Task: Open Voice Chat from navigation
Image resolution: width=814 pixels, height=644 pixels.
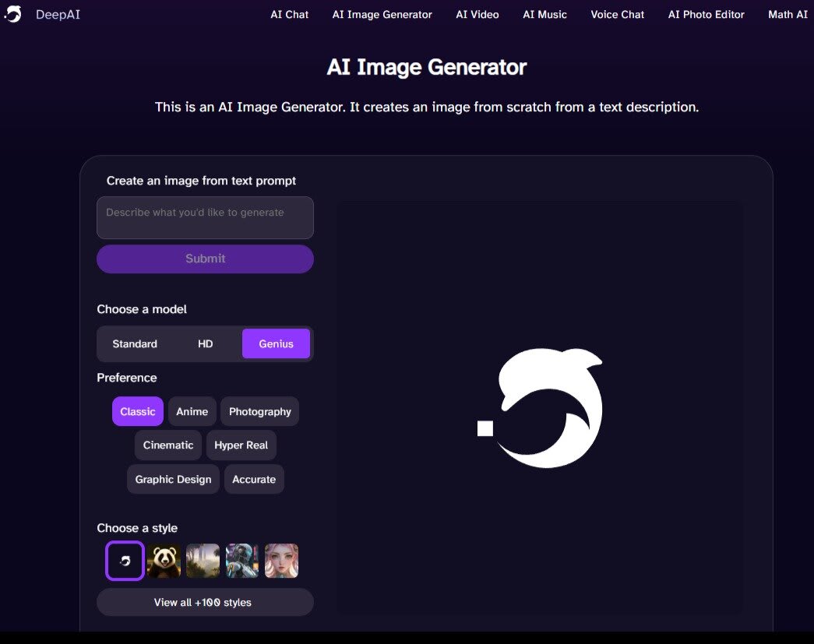Action: coord(617,15)
